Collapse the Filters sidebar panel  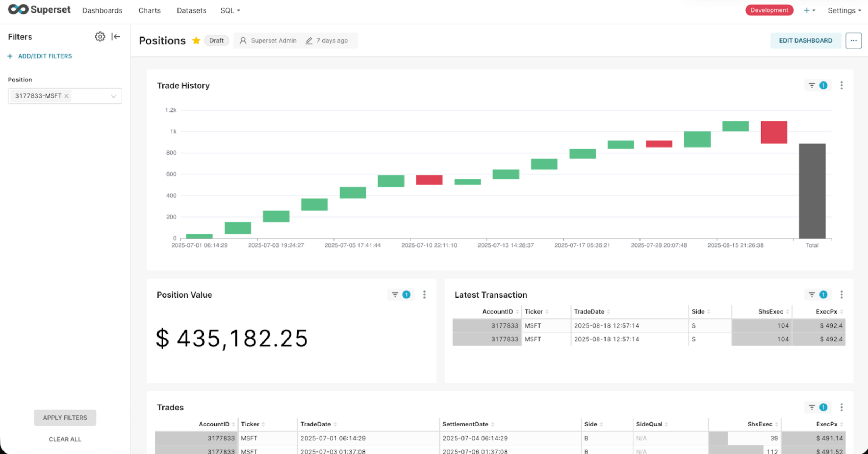(x=116, y=36)
